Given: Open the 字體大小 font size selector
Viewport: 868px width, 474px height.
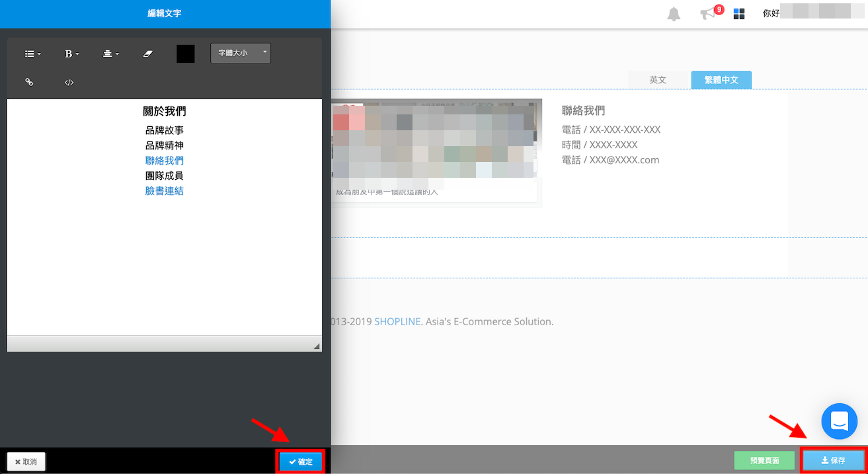Looking at the screenshot, I should click(x=241, y=54).
